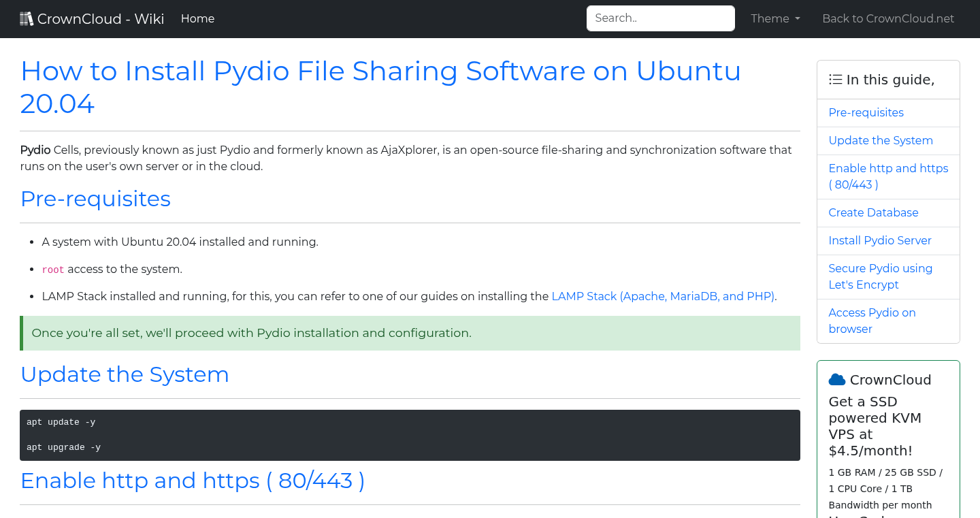The width and height of the screenshot is (980, 518).
Task: Click the green installation notice banner
Action: pos(408,333)
